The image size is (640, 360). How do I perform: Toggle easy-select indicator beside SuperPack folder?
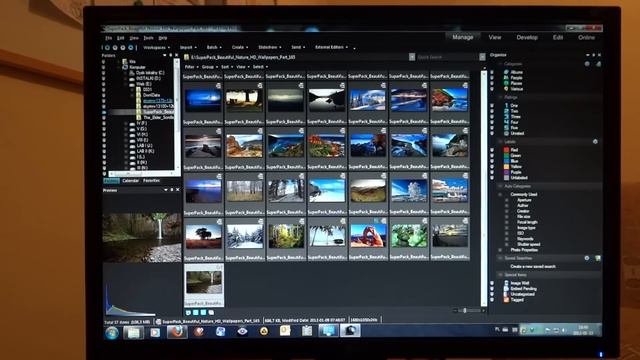104,112
